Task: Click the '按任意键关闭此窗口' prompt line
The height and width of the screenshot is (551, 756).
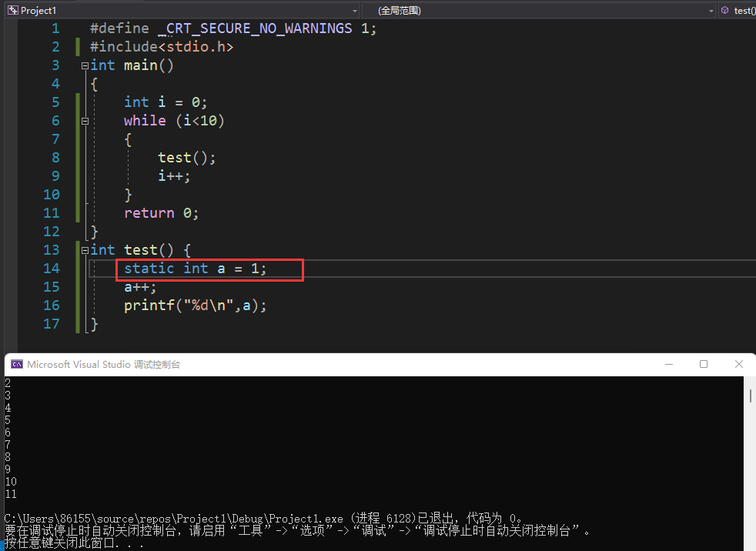Action: pyautogui.click(x=74, y=543)
